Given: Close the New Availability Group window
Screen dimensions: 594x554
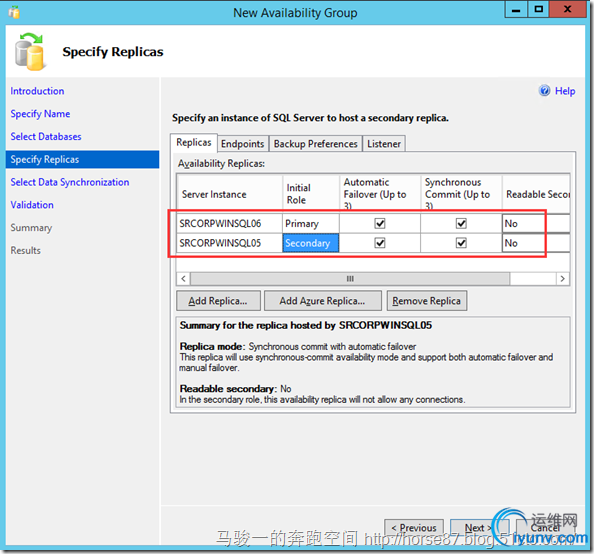Looking at the screenshot, I should click(x=567, y=9).
